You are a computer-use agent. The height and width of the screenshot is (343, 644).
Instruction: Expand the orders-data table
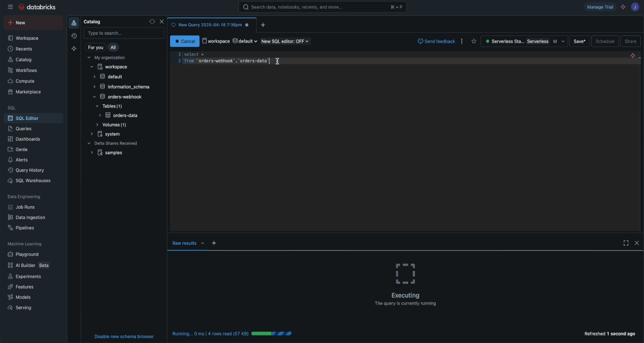(x=100, y=116)
